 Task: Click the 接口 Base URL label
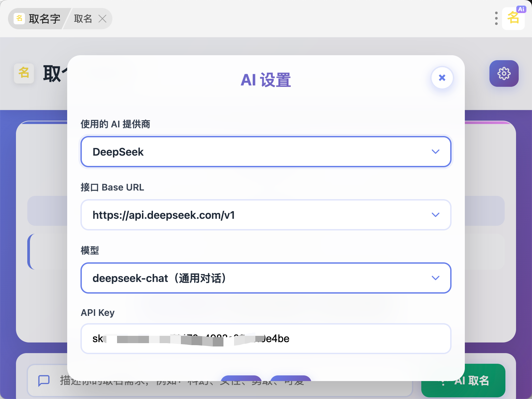click(x=112, y=187)
